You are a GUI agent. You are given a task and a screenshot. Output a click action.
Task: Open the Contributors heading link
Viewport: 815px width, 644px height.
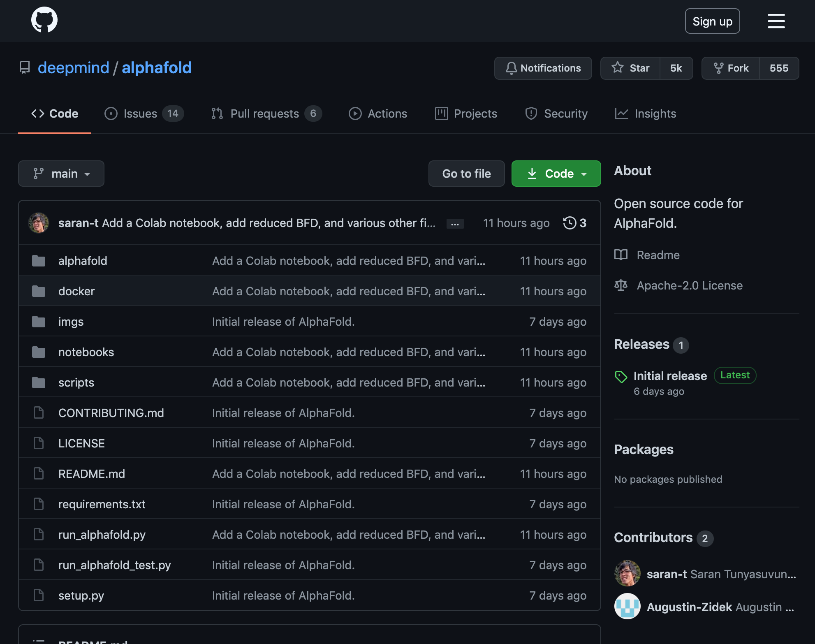[653, 537]
